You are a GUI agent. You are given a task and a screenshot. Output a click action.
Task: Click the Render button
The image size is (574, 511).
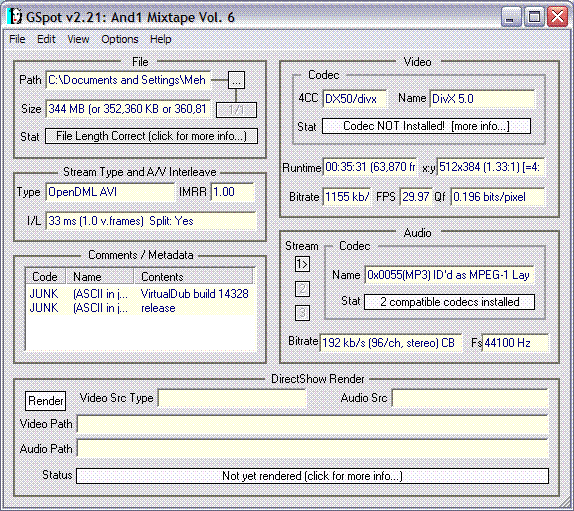[46, 401]
